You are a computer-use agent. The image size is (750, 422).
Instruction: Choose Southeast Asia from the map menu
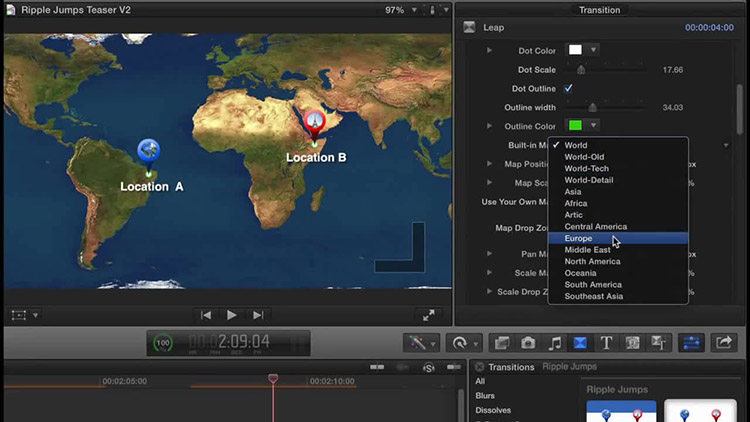618,296
